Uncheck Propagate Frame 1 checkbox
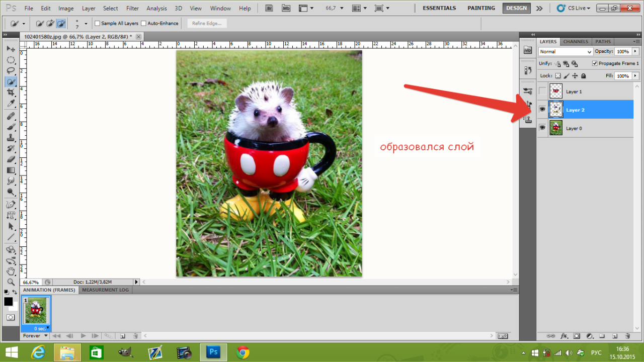644x362 pixels. click(x=595, y=63)
